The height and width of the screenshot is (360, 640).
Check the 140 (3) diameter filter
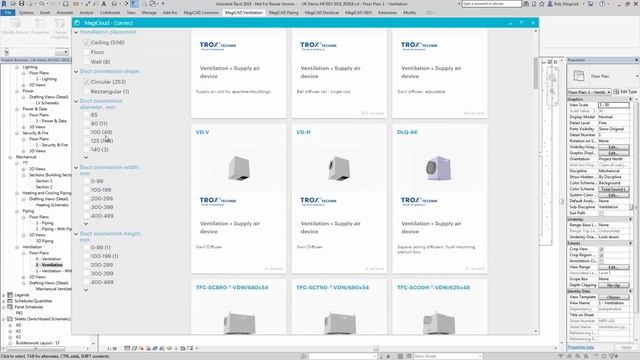tap(87, 150)
